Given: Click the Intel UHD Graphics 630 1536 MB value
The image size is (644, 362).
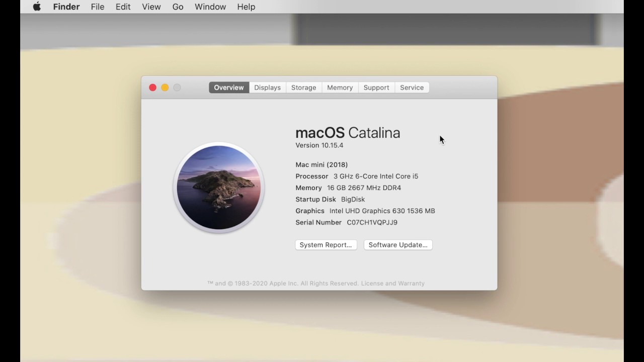Looking at the screenshot, I should (x=382, y=211).
